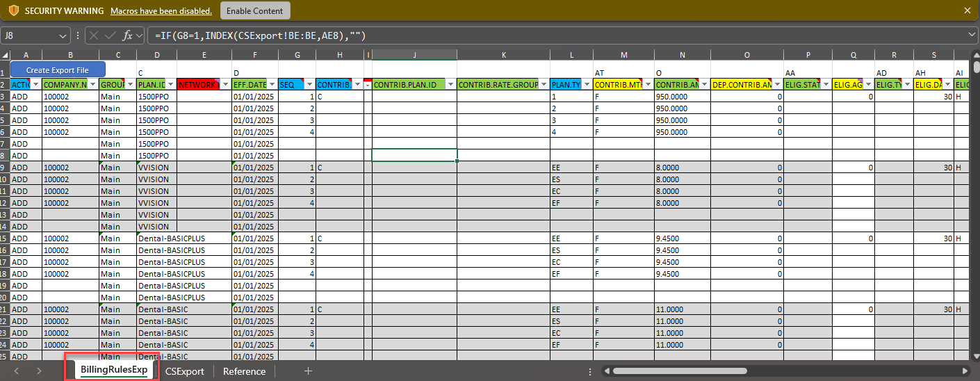Open the PLAN.TY column filter dropdown
This screenshot has width=980, height=381.
click(x=586, y=85)
